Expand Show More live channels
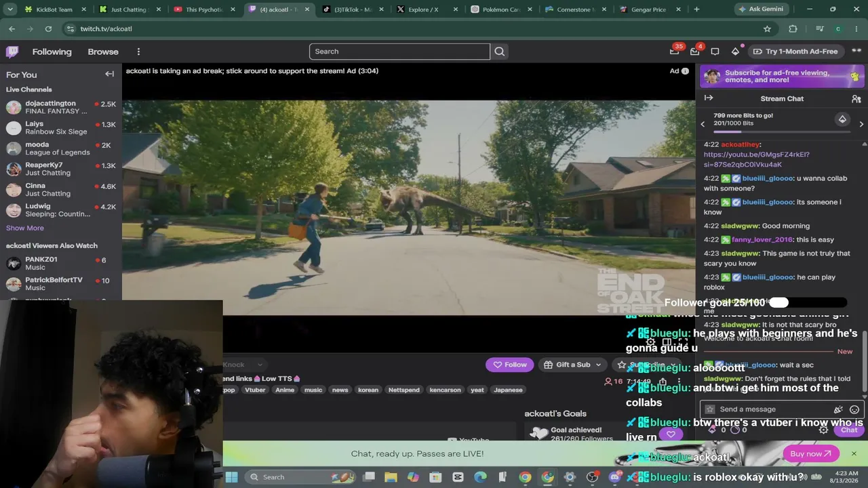 pyautogui.click(x=25, y=228)
